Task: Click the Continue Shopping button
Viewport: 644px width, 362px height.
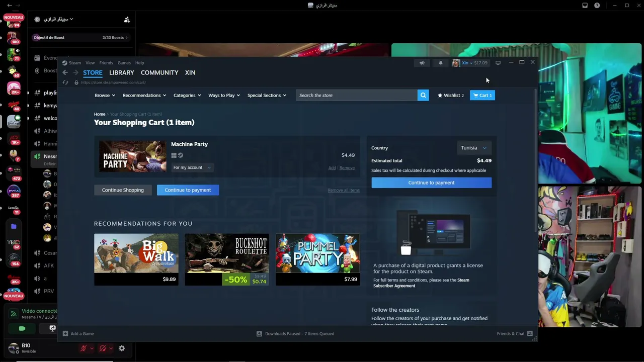Action: [x=123, y=190]
